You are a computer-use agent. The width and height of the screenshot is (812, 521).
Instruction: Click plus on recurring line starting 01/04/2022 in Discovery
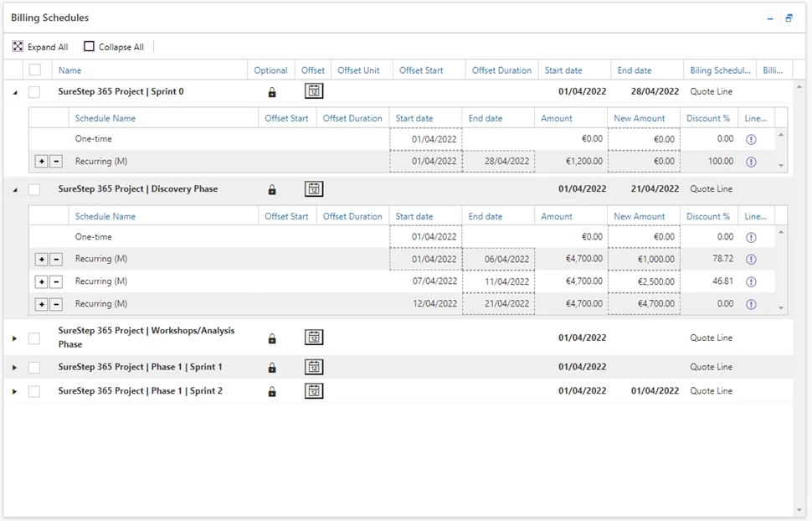[x=41, y=259]
